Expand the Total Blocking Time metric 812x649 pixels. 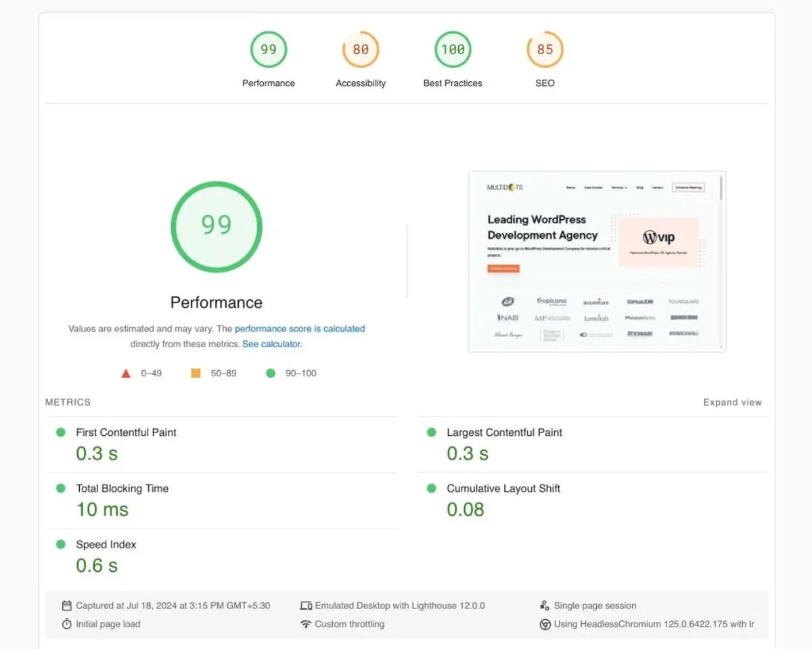click(221, 501)
